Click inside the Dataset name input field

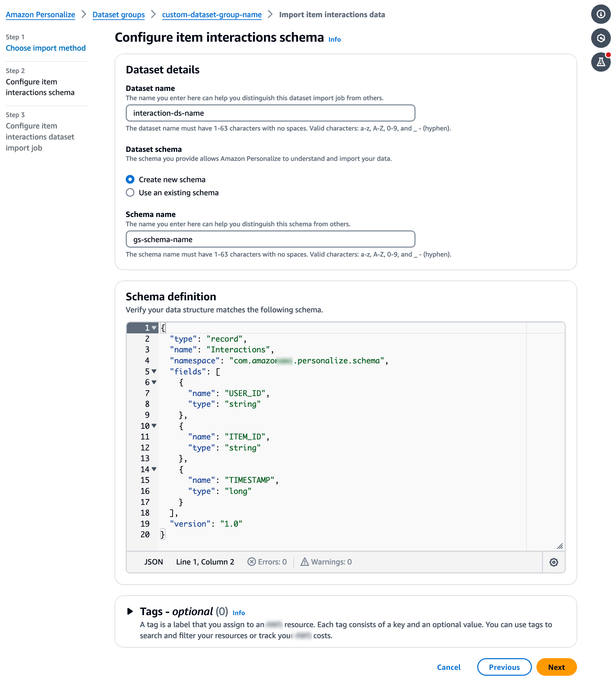tap(270, 113)
